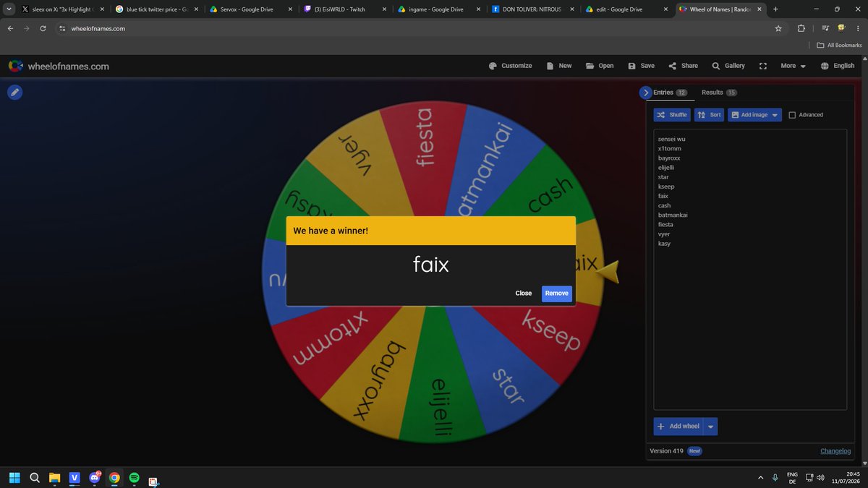The height and width of the screenshot is (488, 868).
Task: Click the Add image button
Action: click(x=749, y=115)
